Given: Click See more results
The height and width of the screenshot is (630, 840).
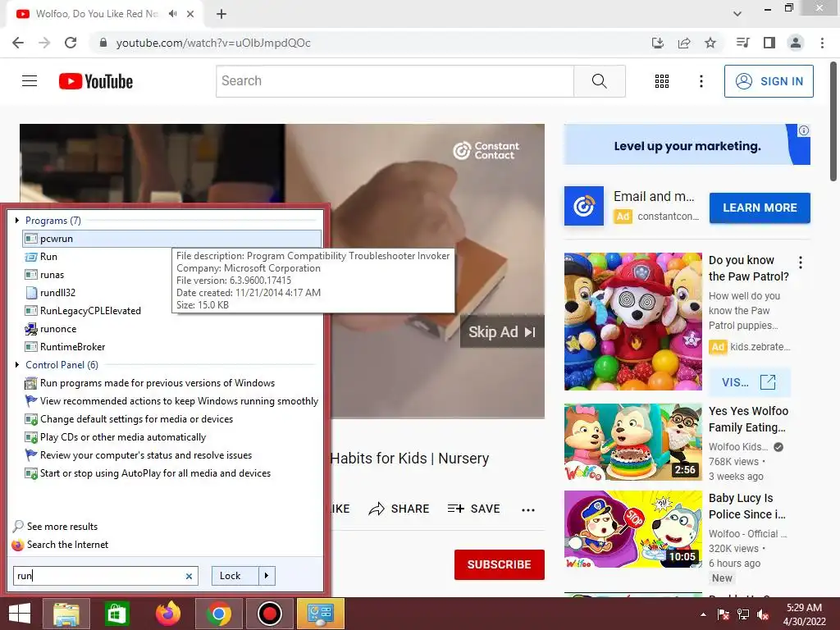Looking at the screenshot, I should point(62,527).
